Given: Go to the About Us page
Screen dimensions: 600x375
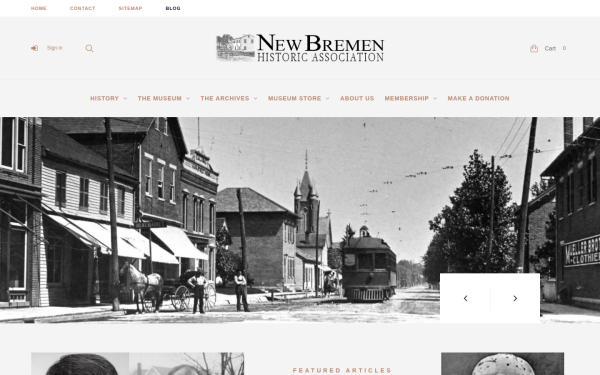Looking at the screenshot, I should [x=357, y=98].
